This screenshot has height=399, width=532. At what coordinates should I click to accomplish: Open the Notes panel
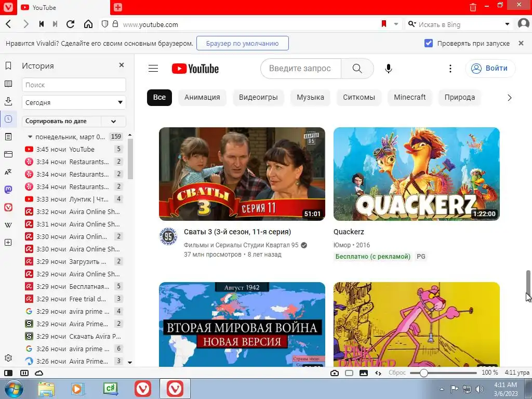pos(8,137)
